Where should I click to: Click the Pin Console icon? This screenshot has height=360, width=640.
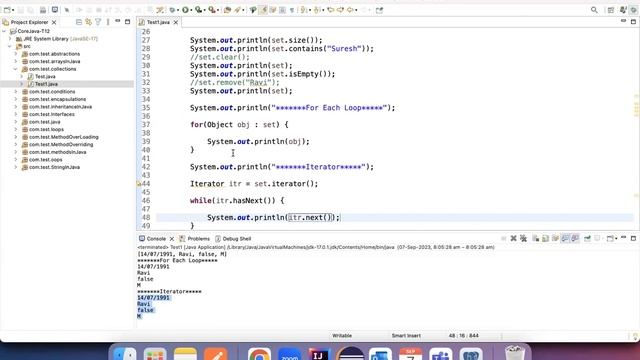click(587, 238)
